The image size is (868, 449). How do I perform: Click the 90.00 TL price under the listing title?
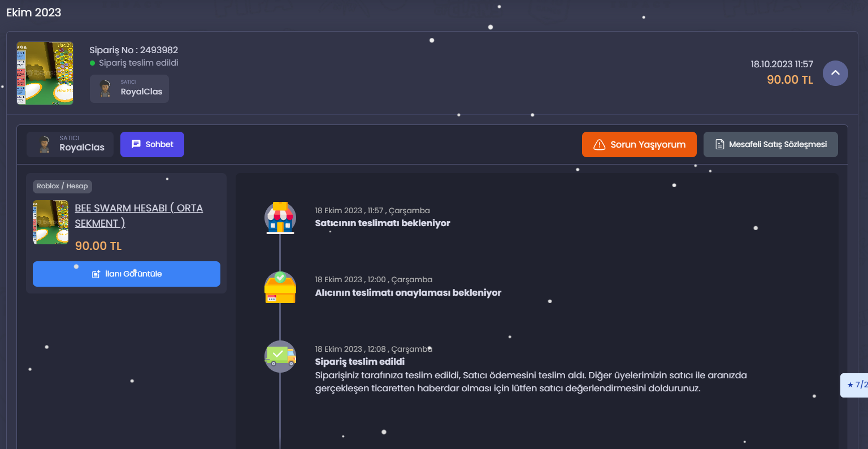[x=98, y=246]
